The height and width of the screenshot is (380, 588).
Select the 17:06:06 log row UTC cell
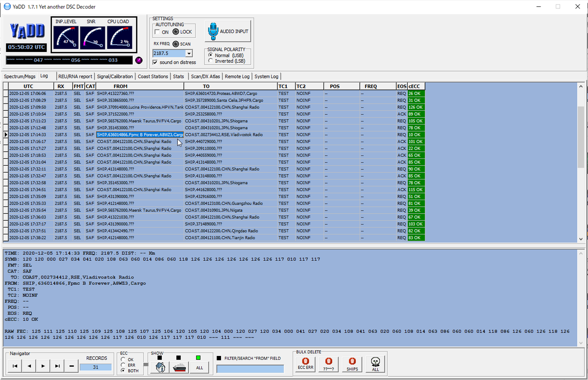tap(31, 93)
